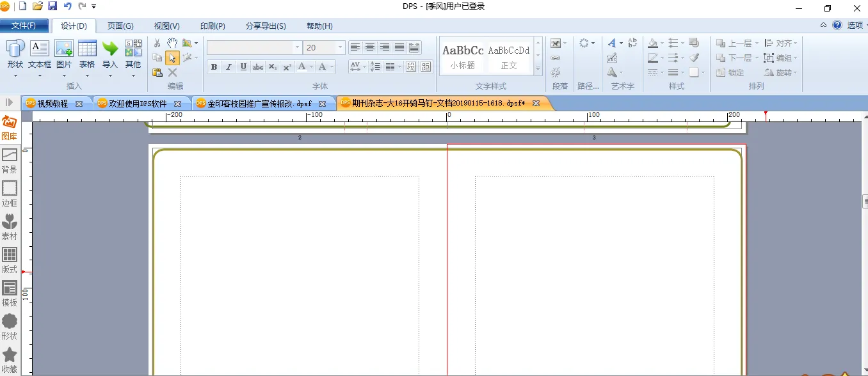Switch to the 页面(G) ribbon tab
Image resolution: width=868 pixels, height=376 pixels.
pos(120,26)
